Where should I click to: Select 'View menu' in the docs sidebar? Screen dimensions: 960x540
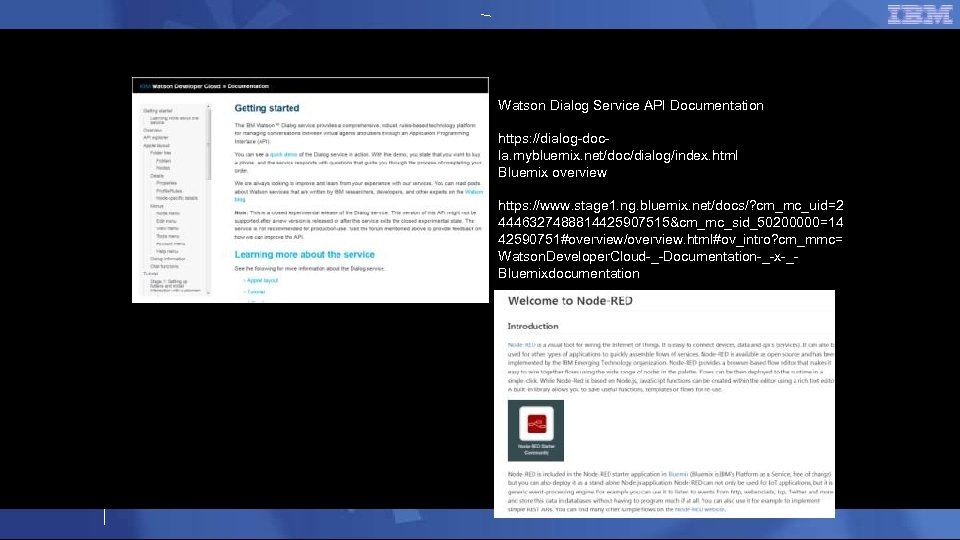tap(167, 228)
